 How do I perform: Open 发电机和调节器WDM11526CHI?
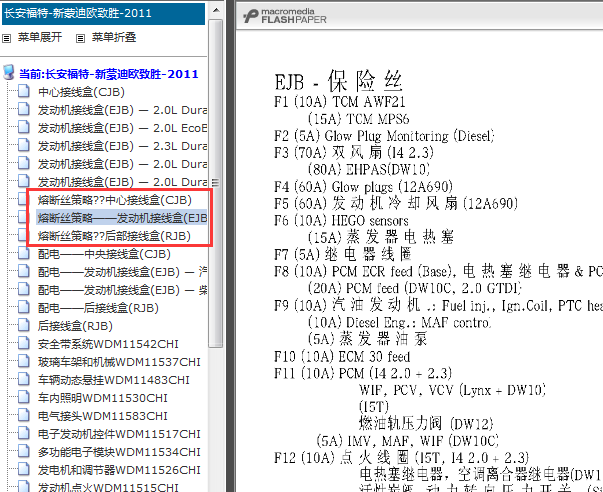point(119,470)
